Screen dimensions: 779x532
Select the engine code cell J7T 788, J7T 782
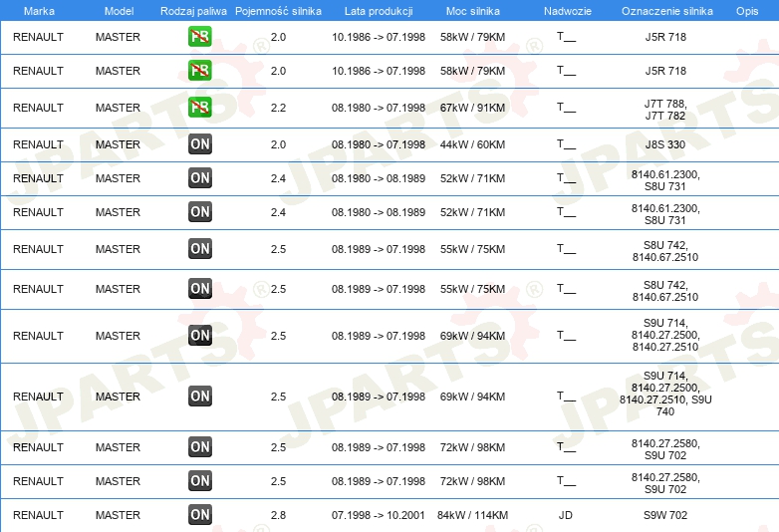[x=665, y=110]
